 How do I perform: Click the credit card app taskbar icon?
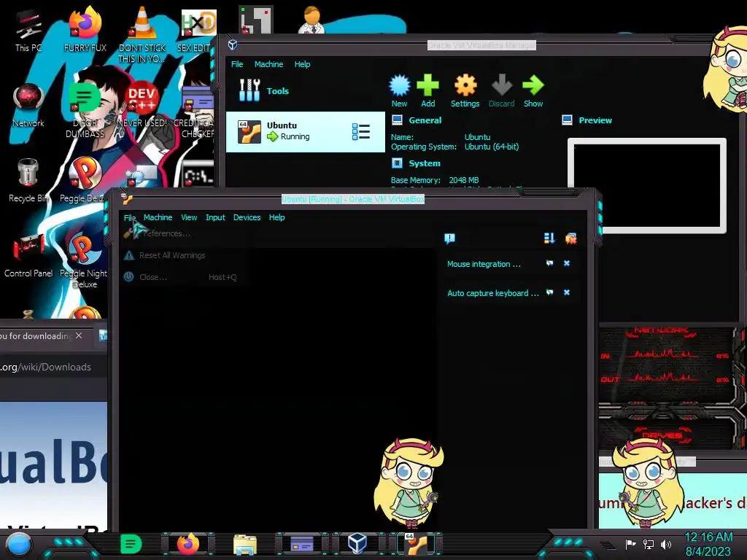[x=301, y=544]
